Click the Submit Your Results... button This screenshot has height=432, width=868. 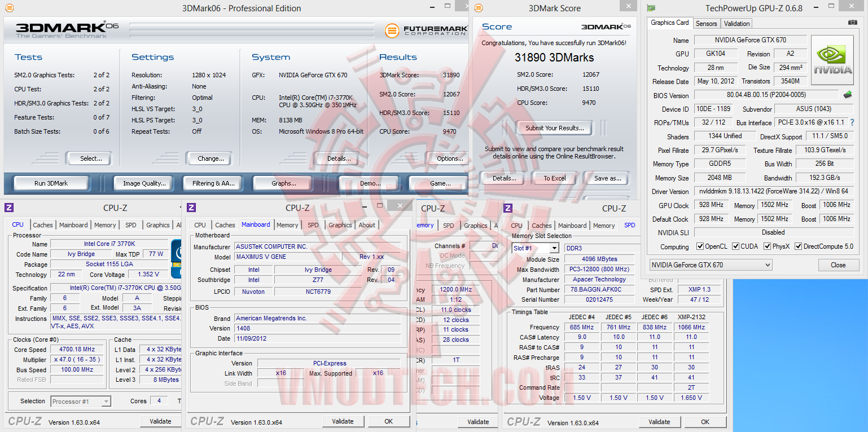point(554,128)
